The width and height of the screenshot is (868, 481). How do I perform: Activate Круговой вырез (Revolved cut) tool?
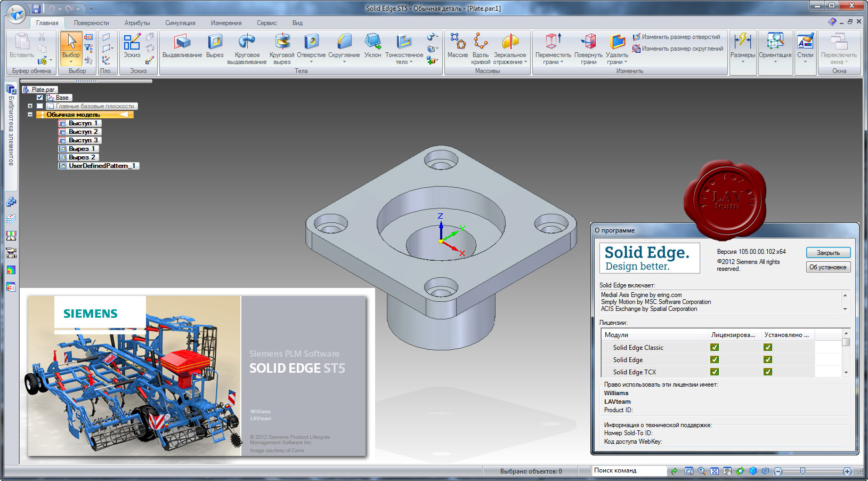click(x=282, y=49)
